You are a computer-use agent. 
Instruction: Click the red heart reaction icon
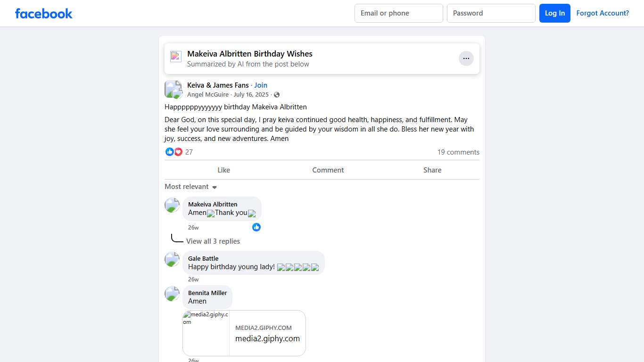point(178,152)
